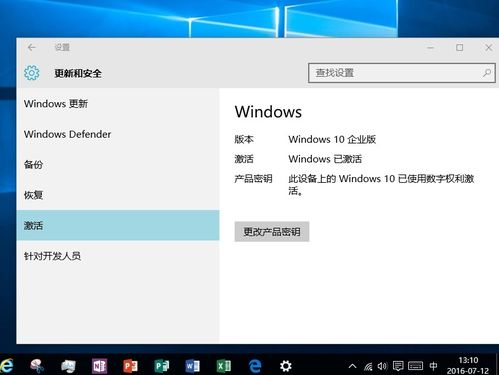The image size is (499, 375).
Task: Click the Windows 10 企业版 edition text
Action: [332, 139]
